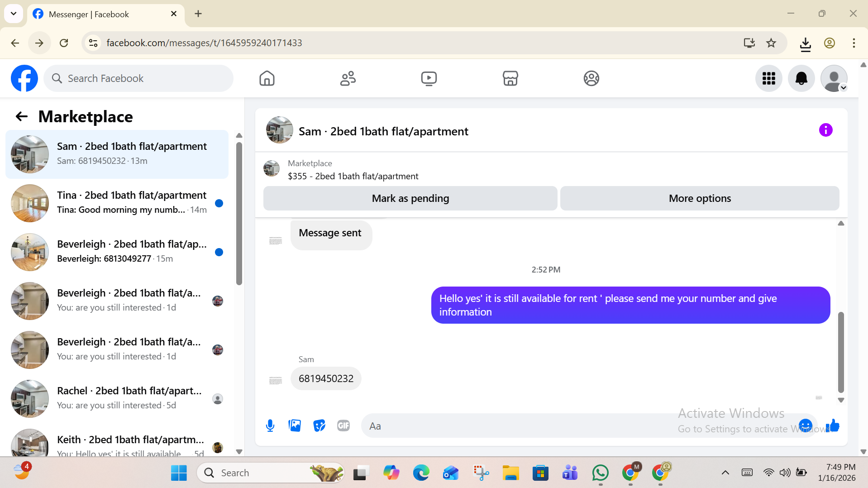Open the emoji picker in message box
The image size is (868, 488).
click(805, 426)
